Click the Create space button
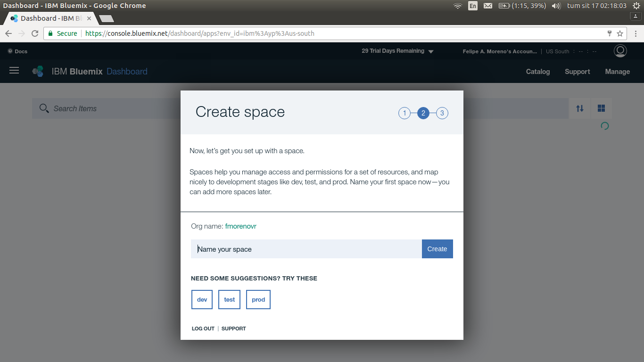 (437, 249)
